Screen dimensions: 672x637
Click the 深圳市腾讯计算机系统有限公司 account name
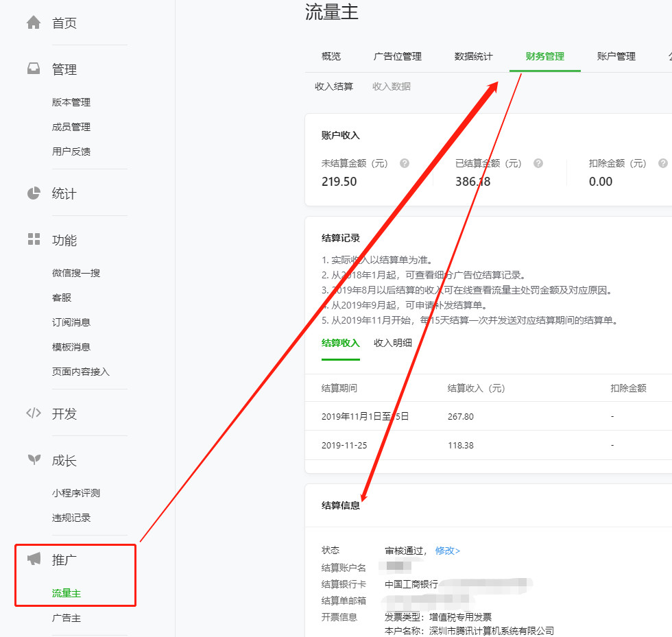492,631
